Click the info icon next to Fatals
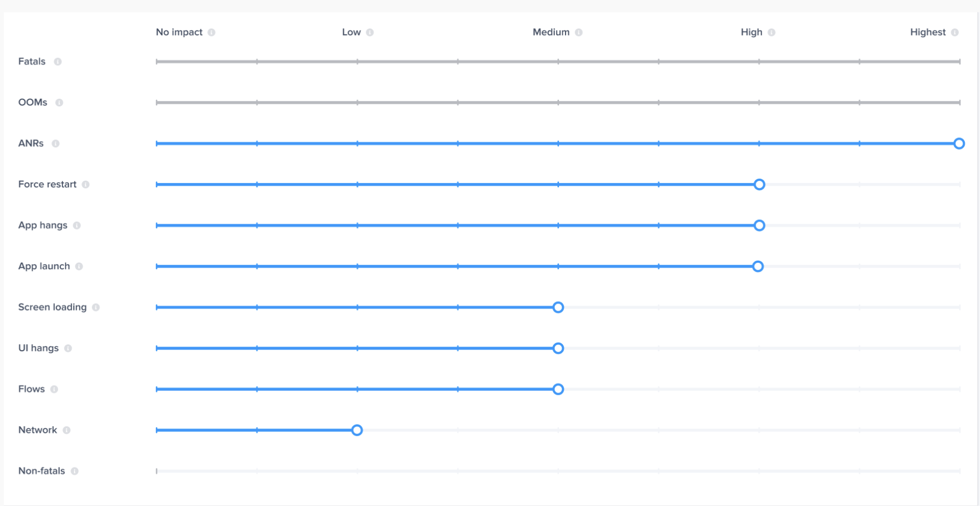This screenshot has height=506, width=980. pos(58,62)
